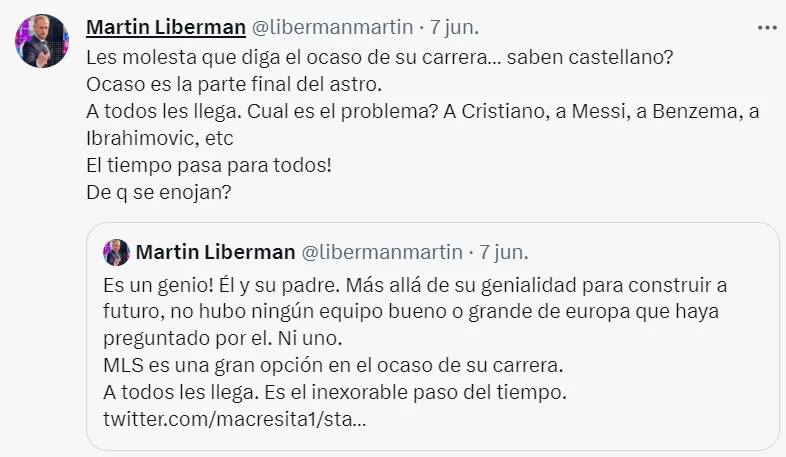Select the @libermanmartin handle inside the quoted tweet
Image resolution: width=786 pixels, height=457 pixels.
pos(382,251)
